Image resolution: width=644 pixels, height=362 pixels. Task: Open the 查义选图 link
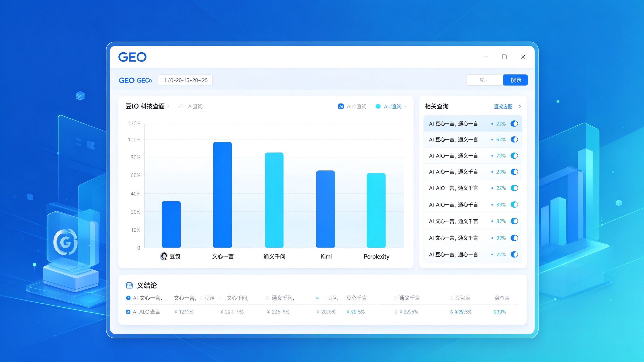point(503,107)
